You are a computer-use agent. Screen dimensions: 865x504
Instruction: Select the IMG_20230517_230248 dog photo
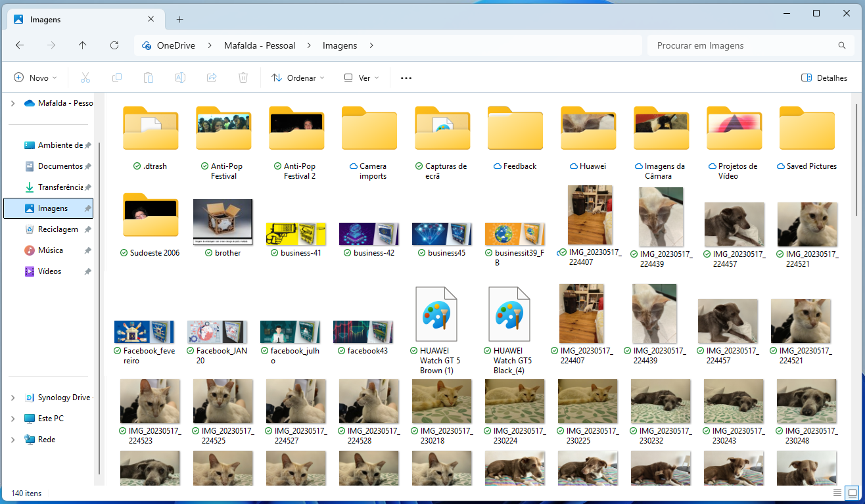807,401
